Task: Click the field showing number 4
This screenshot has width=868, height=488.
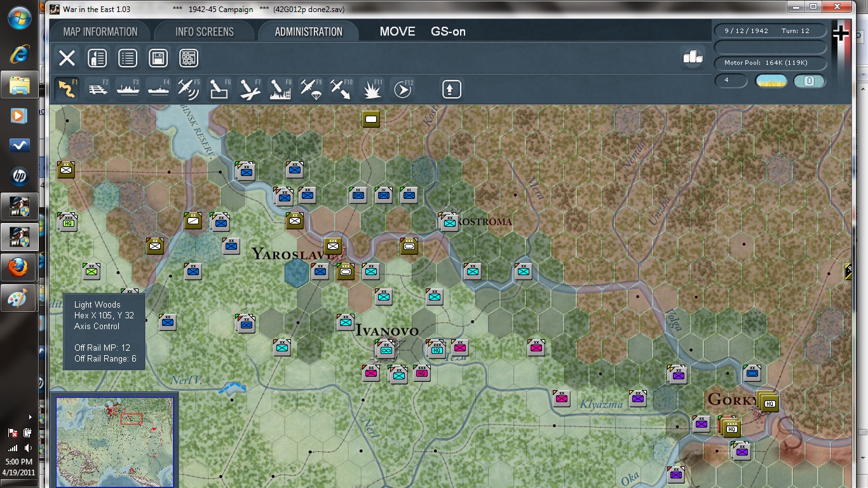Action: (x=731, y=81)
